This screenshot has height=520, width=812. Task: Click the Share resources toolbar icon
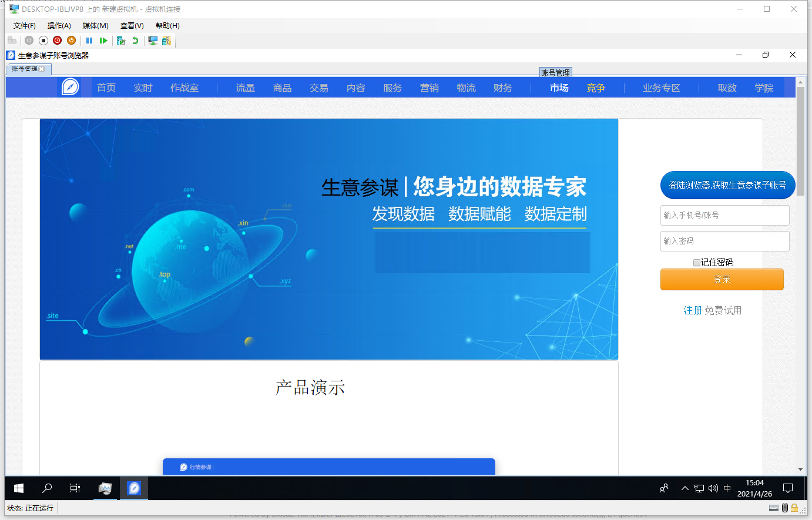click(166, 41)
